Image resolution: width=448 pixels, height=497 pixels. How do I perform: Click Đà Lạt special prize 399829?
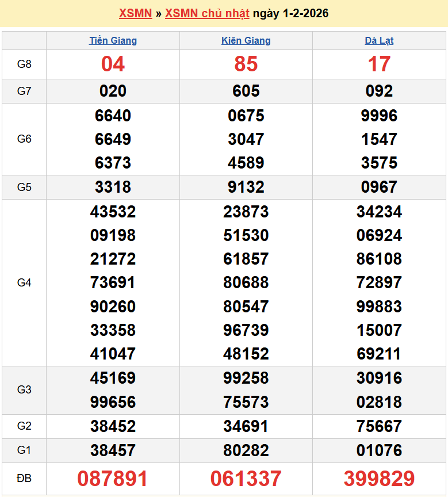[379, 479]
